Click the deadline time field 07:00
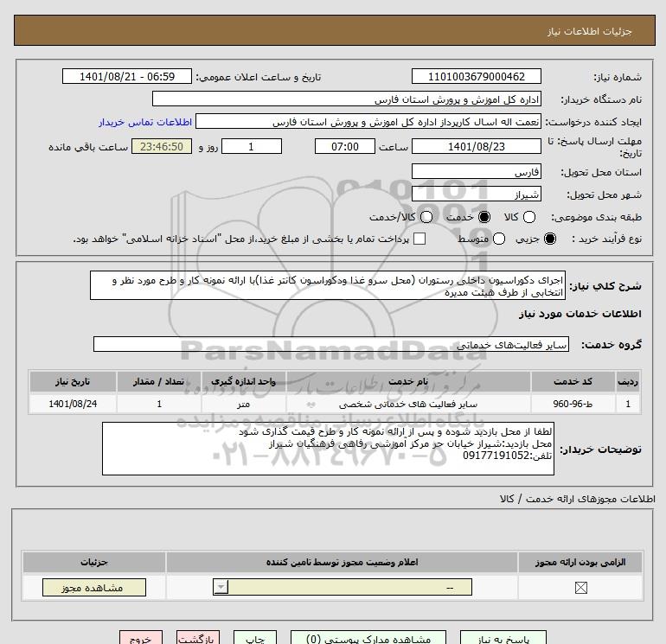 click(x=345, y=146)
